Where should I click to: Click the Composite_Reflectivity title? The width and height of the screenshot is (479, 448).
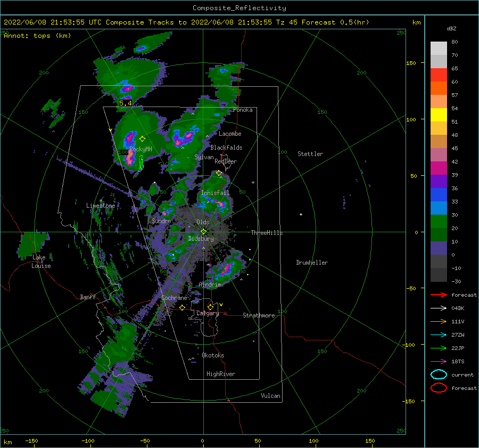click(x=240, y=8)
